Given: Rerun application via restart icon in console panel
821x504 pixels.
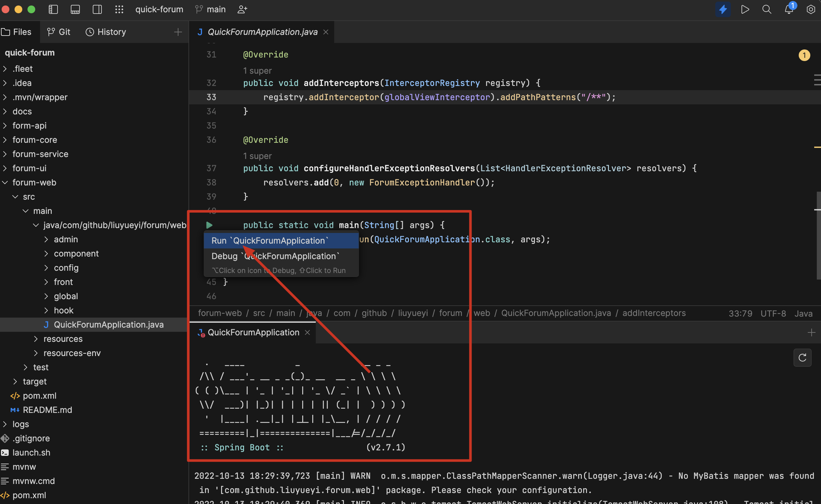Looking at the screenshot, I should [803, 358].
